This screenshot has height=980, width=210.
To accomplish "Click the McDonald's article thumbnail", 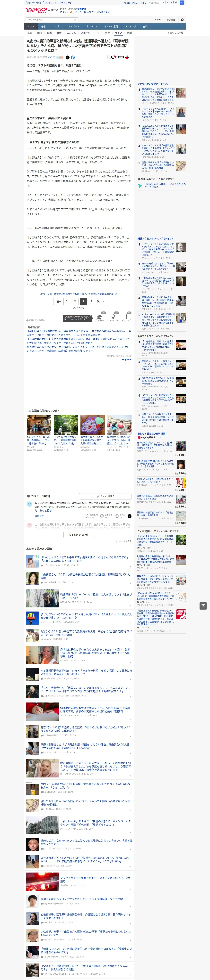I will [x=32, y=618].
